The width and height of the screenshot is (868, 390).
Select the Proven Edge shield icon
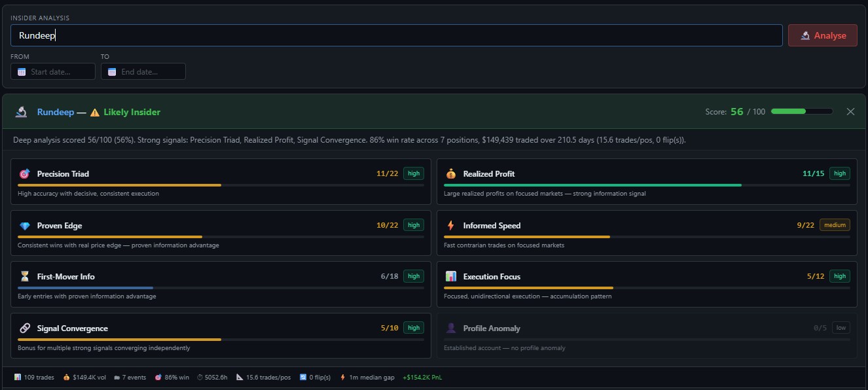[24, 225]
